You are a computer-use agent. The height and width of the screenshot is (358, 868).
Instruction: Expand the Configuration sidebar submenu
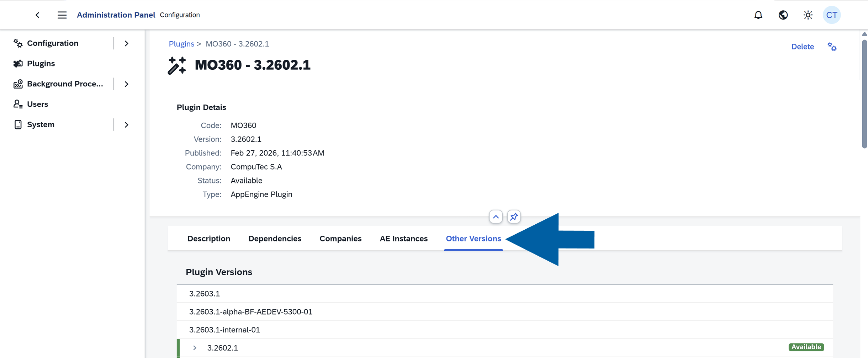(126, 43)
